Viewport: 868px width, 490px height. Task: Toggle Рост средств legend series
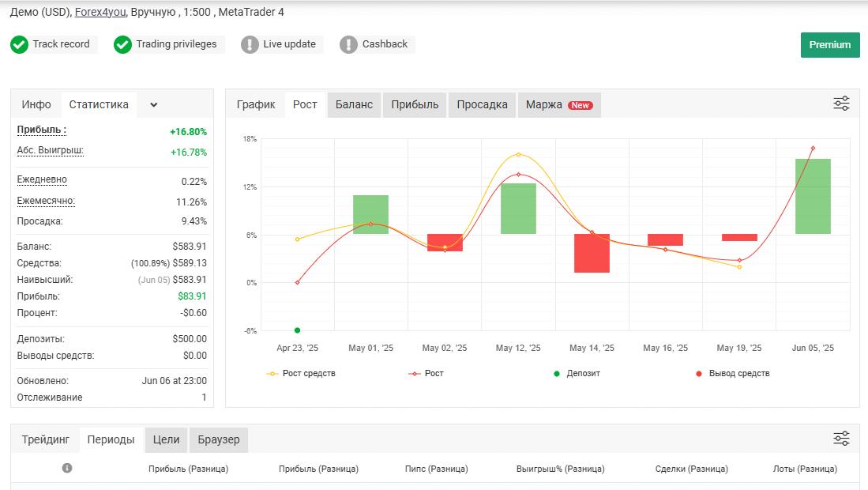coord(301,374)
